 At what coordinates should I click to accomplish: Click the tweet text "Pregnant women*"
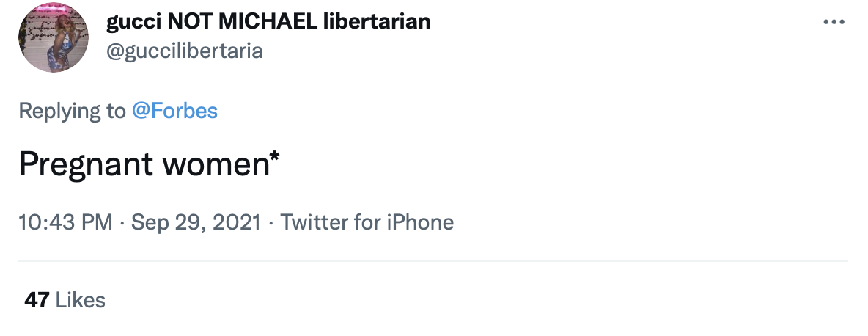coord(150,165)
